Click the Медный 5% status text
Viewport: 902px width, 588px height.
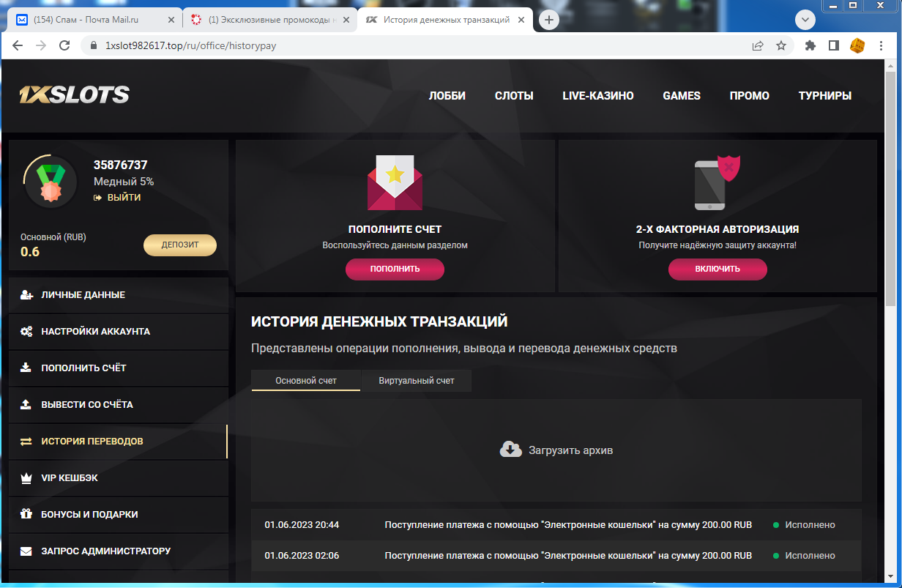click(x=124, y=182)
